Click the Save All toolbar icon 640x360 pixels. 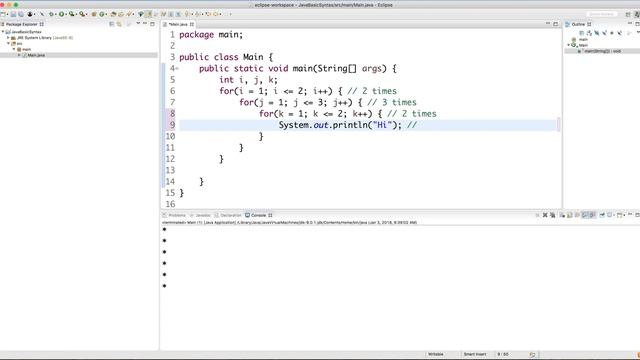point(21,14)
